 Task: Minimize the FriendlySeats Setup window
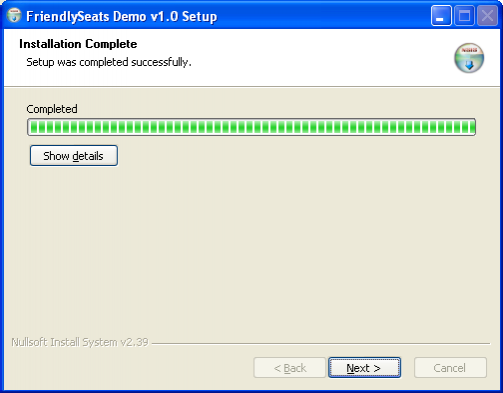click(x=441, y=16)
